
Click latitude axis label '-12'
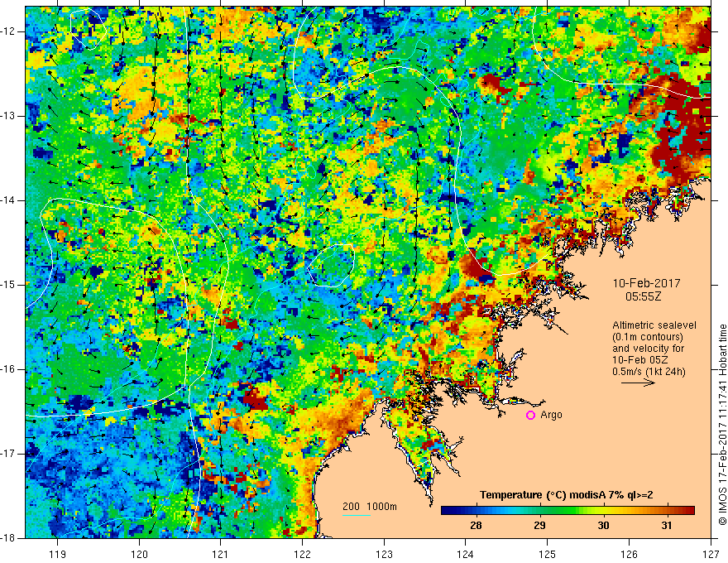click(x=8, y=31)
